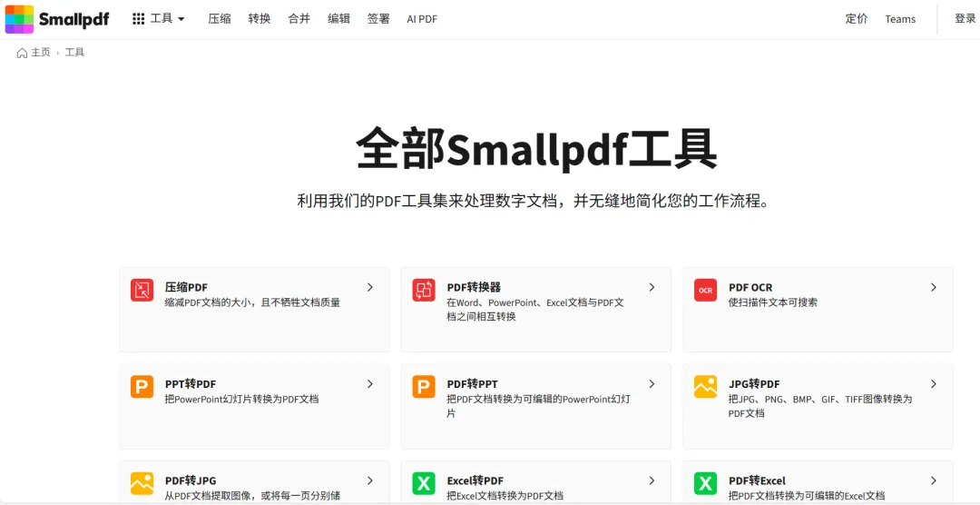The height and width of the screenshot is (505, 980).
Task: Click description 把JPG、PNG、BMP、GIF、TIFF图像转换为PDF文档
Action: pos(820,406)
